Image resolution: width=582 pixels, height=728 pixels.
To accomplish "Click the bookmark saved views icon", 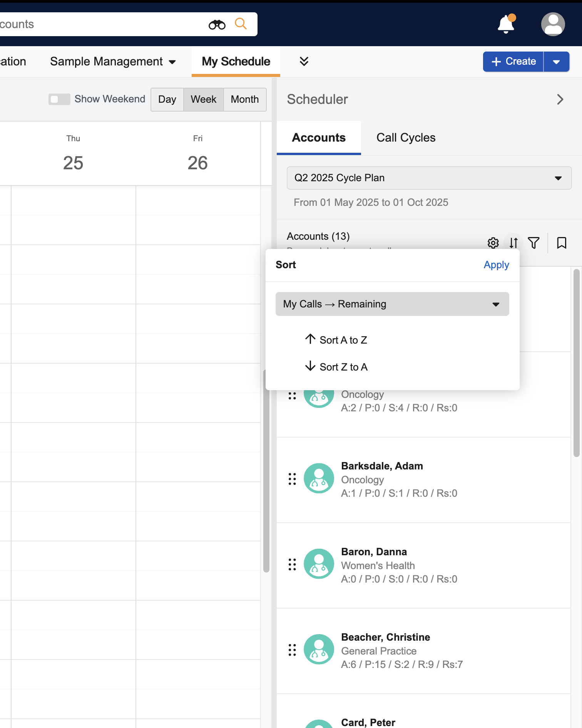I will coord(562,243).
